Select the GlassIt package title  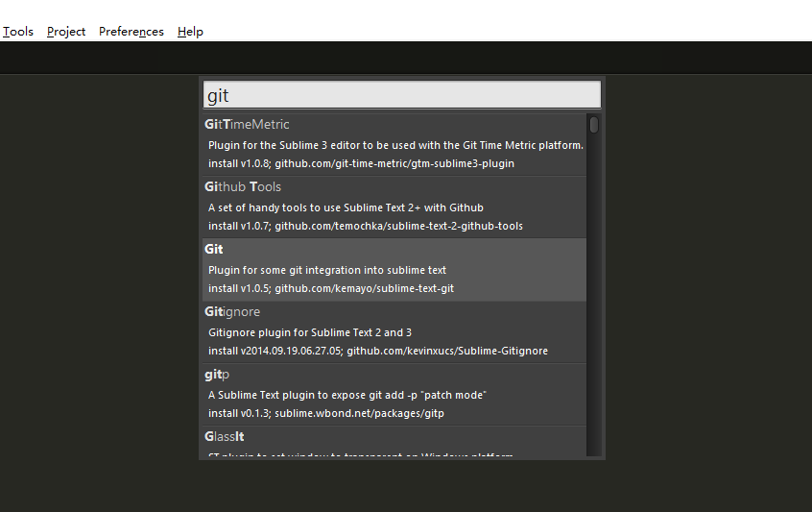click(x=224, y=437)
